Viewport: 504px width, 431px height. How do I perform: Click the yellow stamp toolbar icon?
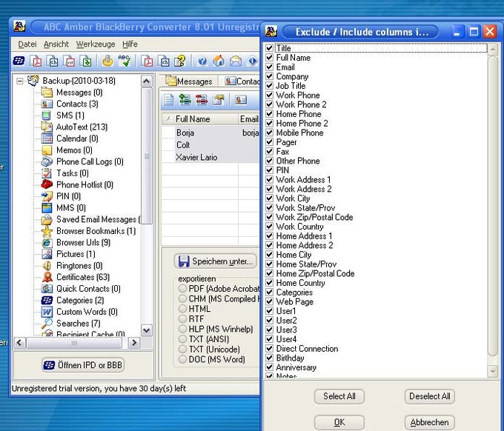[107, 61]
